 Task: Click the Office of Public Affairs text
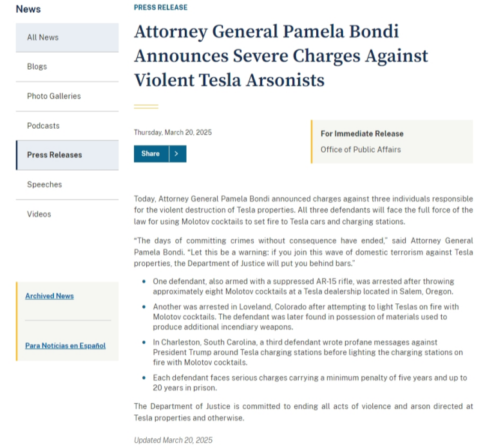[361, 149]
